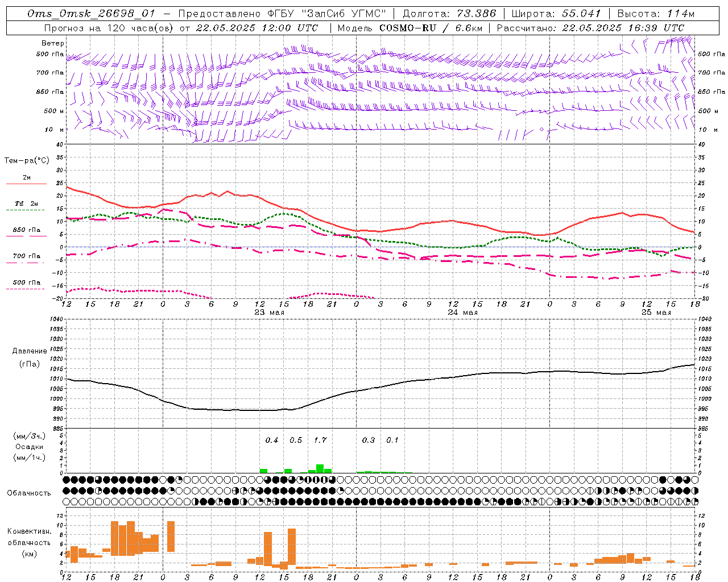The height and width of the screenshot is (582, 728).
Task: Click the "Облачность" cloud cover row label
Action: click(x=29, y=493)
